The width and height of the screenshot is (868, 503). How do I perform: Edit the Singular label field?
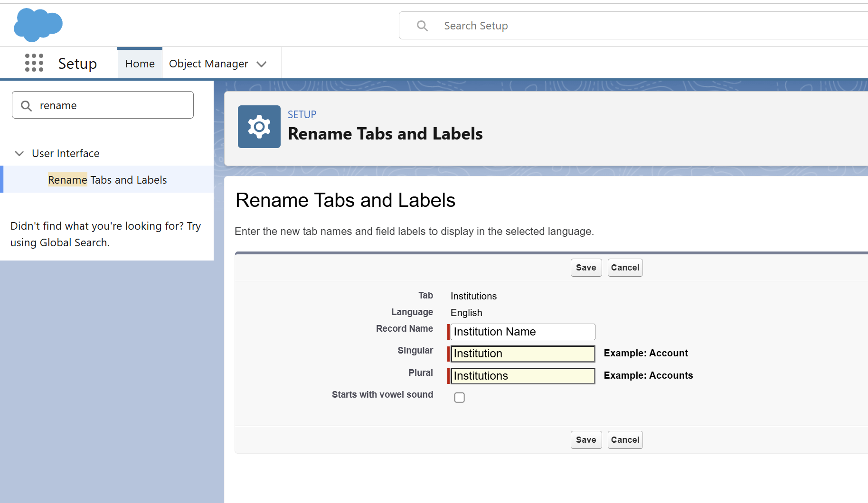(522, 354)
